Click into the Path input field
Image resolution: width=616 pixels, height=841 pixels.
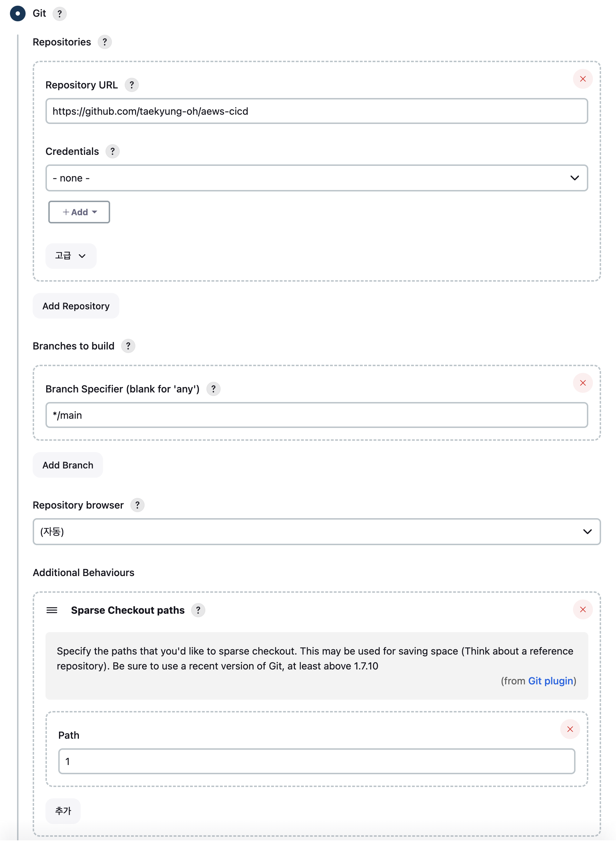(316, 761)
